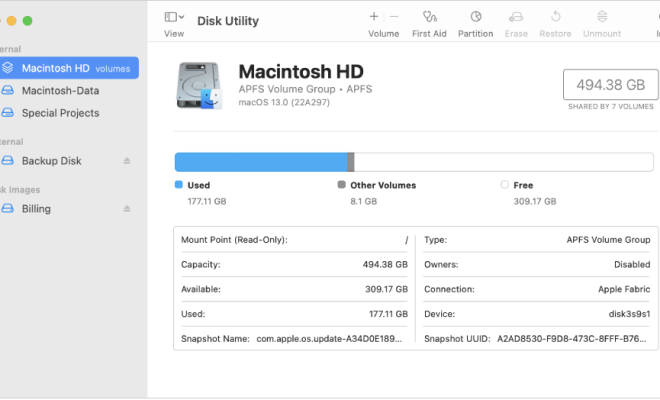
Task: Click the Mount Point (Read-Only) row
Action: (x=294, y=240)
